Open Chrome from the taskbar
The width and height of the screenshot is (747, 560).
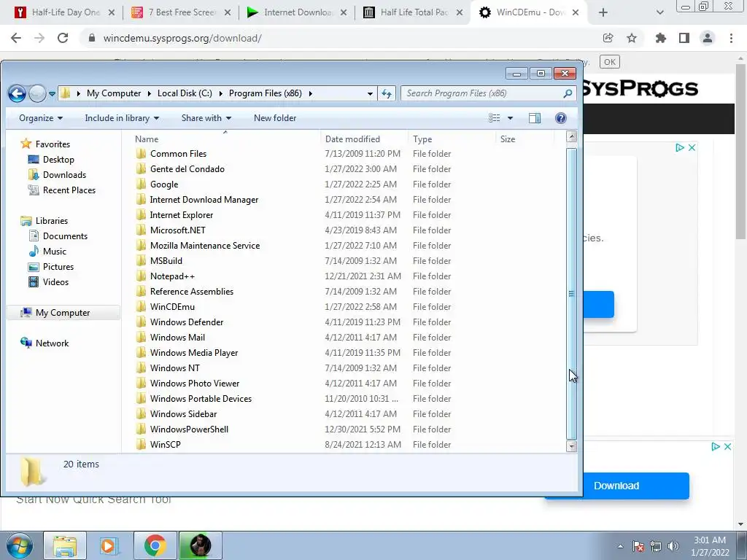pyautogui.click(x=155, y=545)
